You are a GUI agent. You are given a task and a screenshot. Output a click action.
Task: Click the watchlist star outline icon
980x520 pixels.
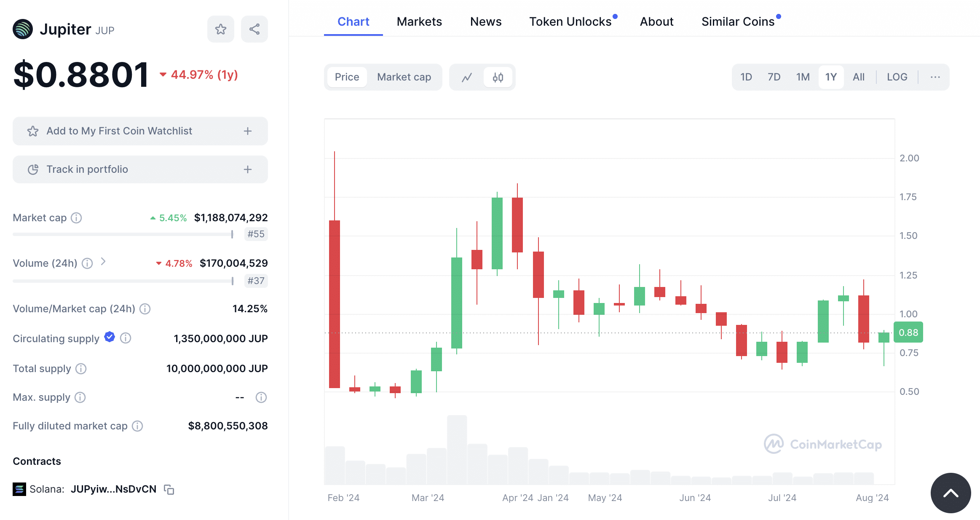33,131
